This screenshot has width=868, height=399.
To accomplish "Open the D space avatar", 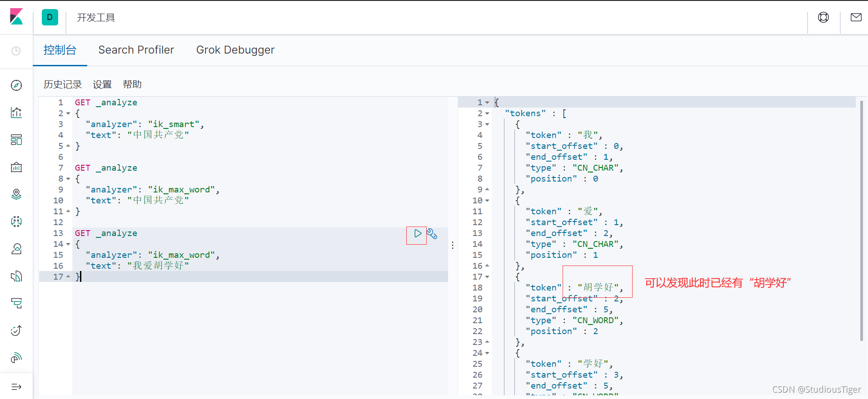I will pos(50,17).
